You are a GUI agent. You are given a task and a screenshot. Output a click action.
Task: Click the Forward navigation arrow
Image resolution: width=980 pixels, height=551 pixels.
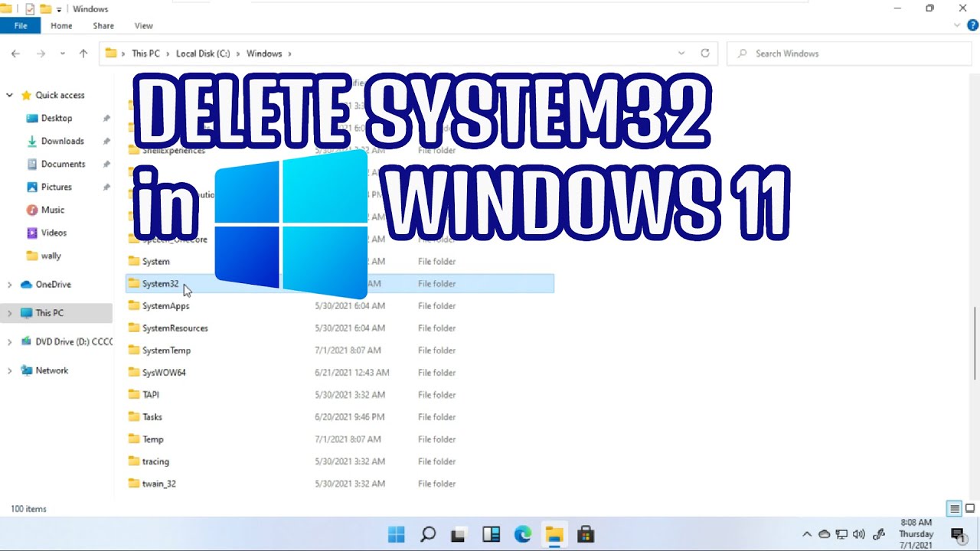[41, 54]
